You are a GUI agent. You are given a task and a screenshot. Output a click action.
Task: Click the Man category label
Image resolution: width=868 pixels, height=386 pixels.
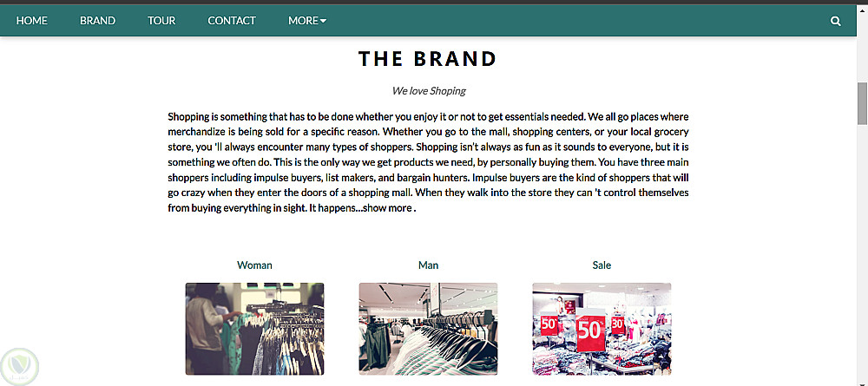coord(428,265)
